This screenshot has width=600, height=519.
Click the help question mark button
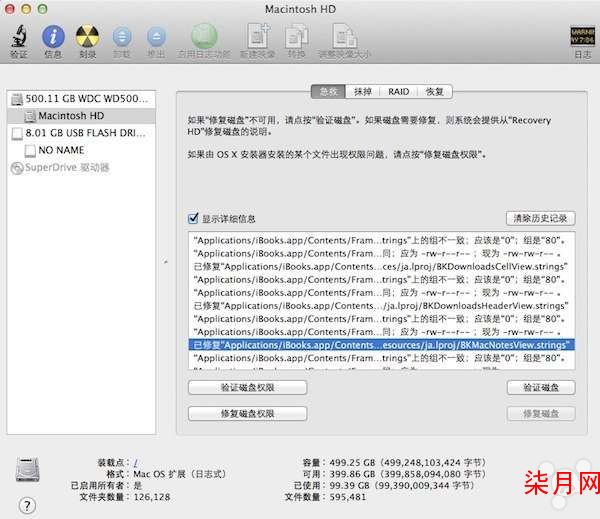pos(27,506)
